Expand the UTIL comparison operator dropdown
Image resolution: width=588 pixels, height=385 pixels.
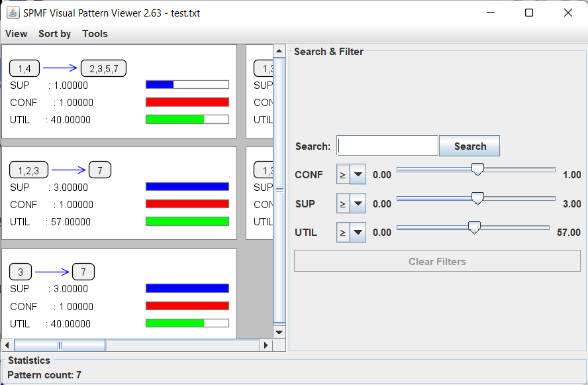358,232
